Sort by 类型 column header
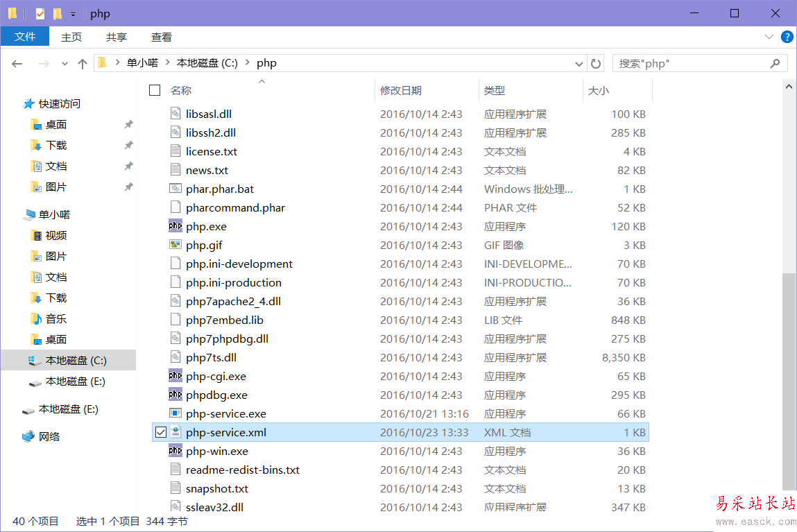This screenshot has height=532, width=797. point(495,90)
